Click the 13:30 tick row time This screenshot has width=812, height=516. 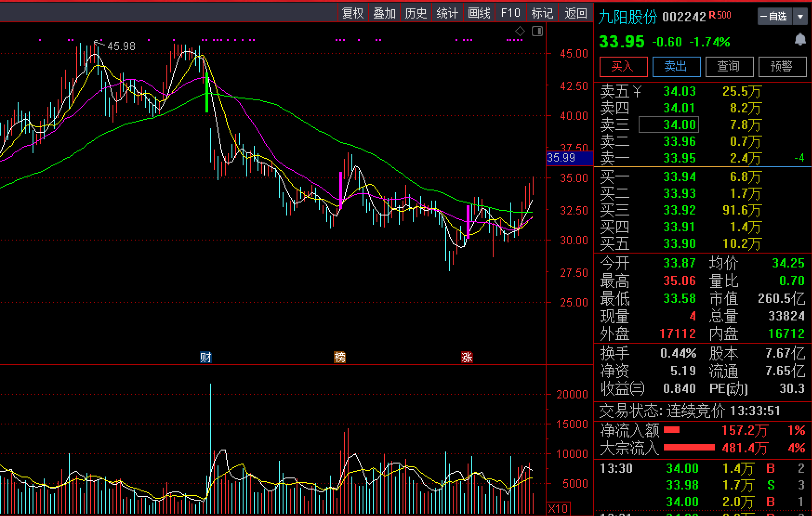(x=616, y=469)
